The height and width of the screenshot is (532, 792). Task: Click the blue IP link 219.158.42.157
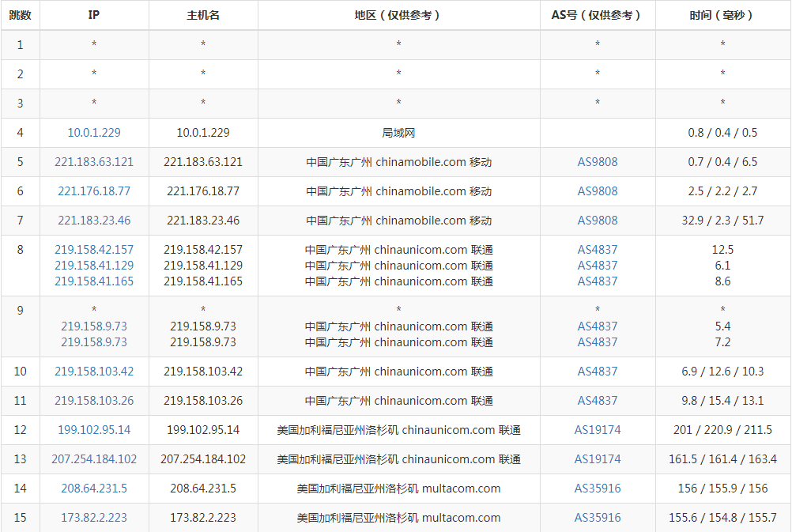[x=94, y=250]
